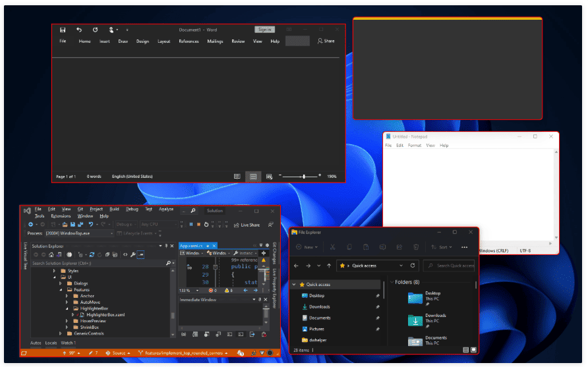
Task: Click the orange Stop Debugging icon
Action: [198, 225]
